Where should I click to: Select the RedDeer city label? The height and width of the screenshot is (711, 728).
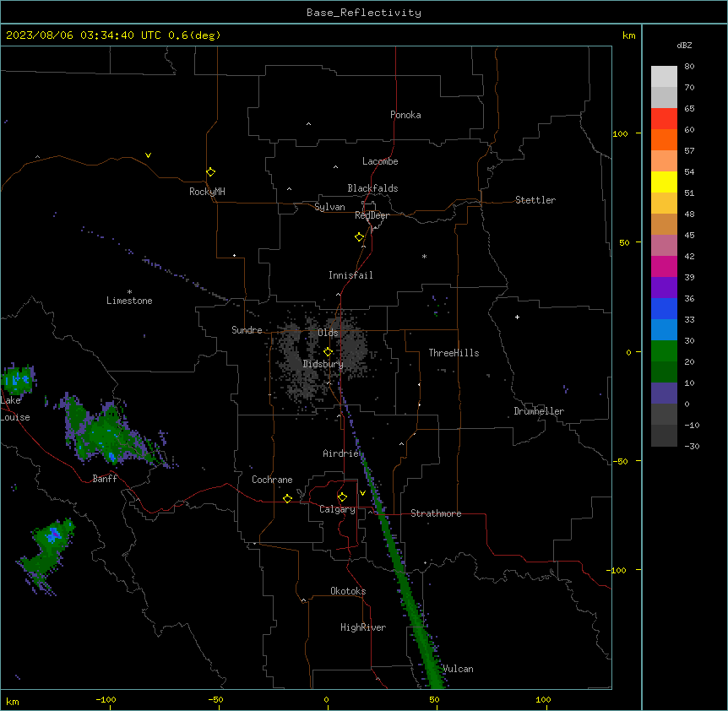(x=372, y=215)
